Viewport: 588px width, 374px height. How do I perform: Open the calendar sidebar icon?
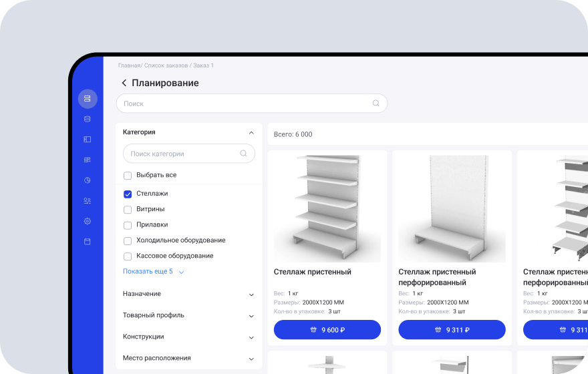[88, 241]
